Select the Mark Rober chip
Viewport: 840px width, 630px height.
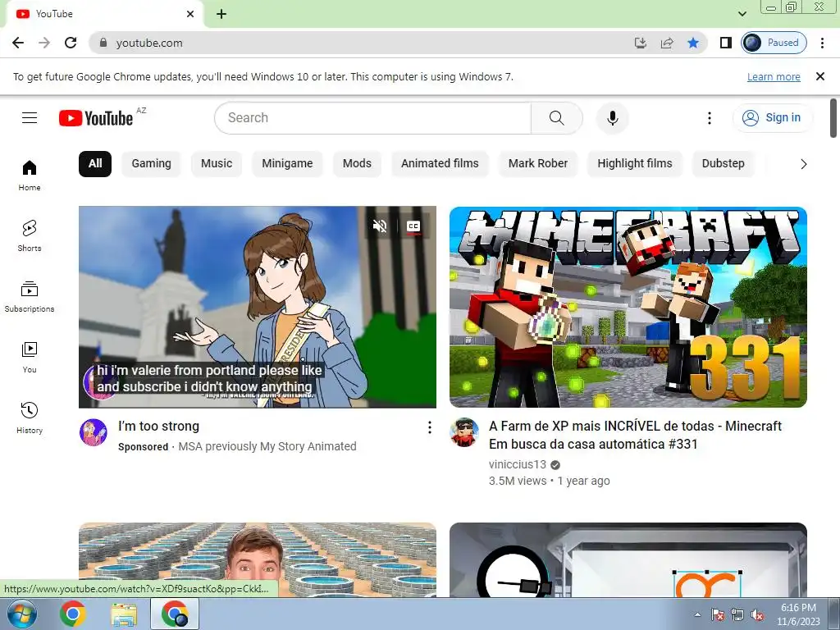pos(538,164)
